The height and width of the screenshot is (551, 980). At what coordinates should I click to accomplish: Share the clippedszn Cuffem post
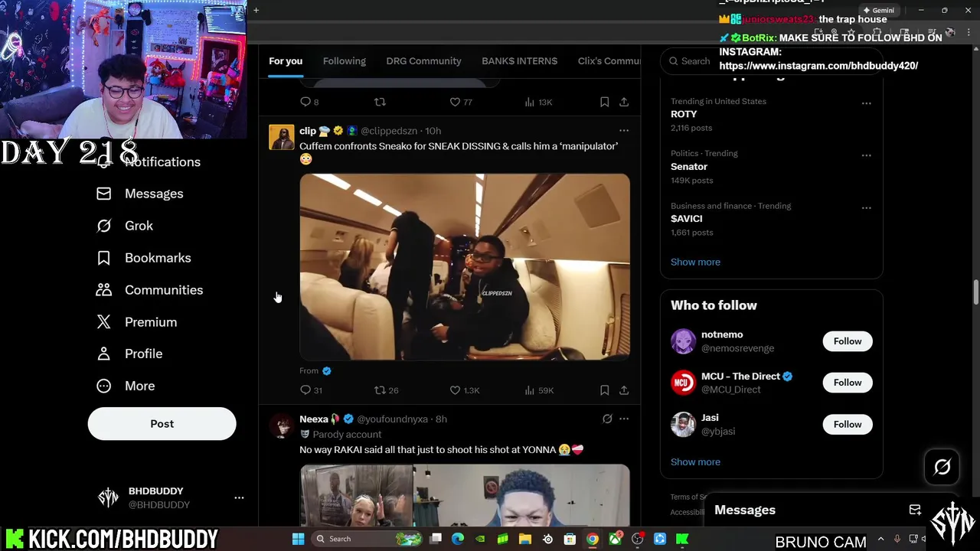624,390
